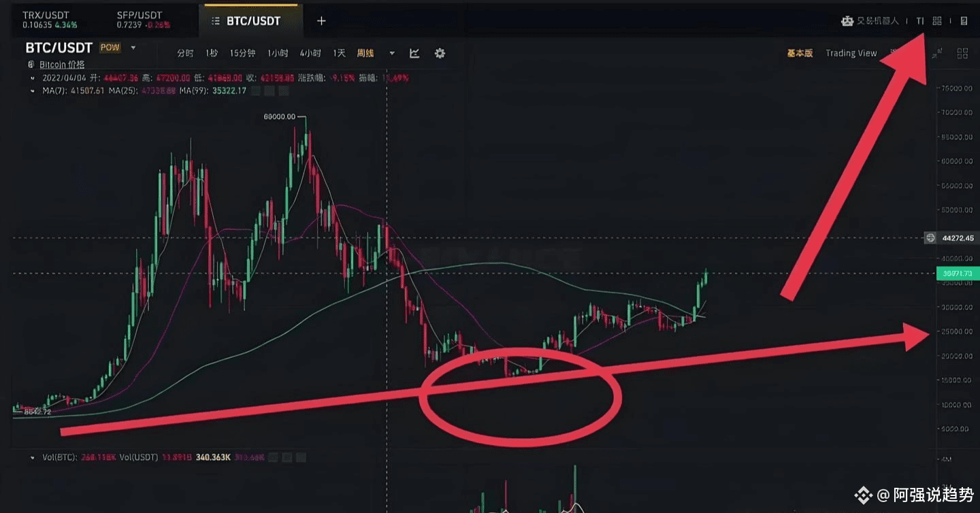Click the TI icon in the top bar
The image size is (980, 513).
920,21
